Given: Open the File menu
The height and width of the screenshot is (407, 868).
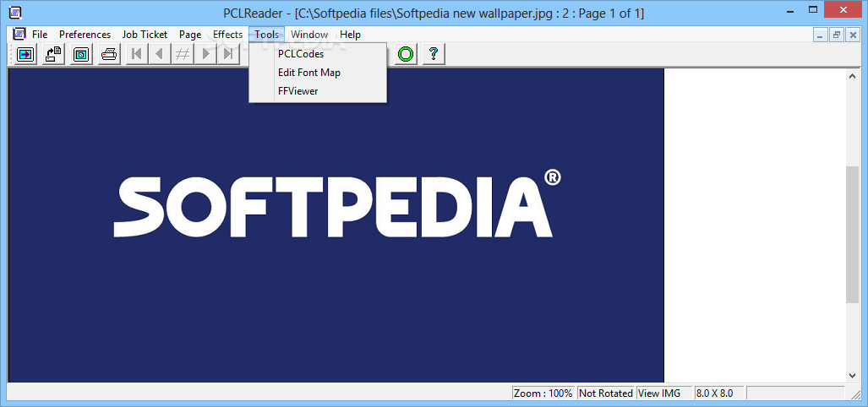Looking at the screenshot, I should click(x=40, y=35).
